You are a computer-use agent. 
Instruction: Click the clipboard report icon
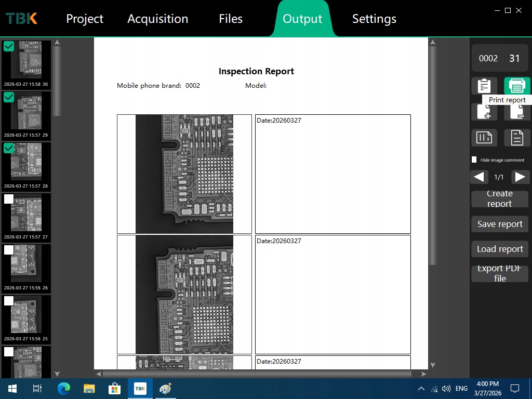(x=484, y=86)
